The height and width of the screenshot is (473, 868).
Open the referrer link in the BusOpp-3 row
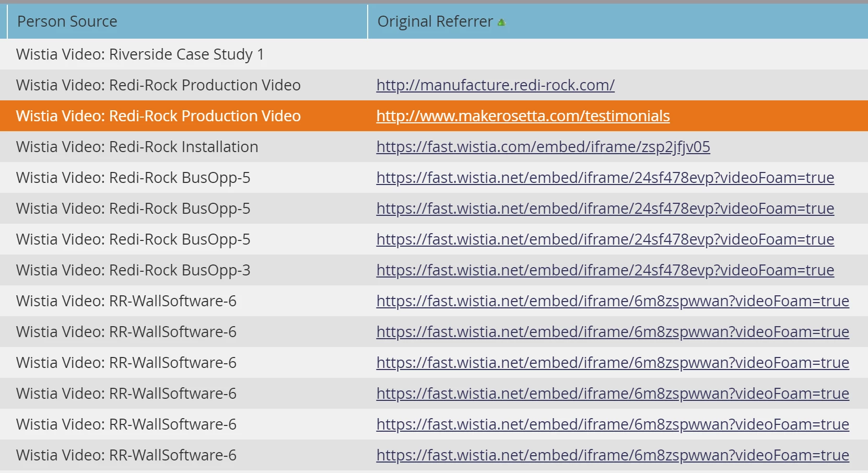click(x=605, y=270)
